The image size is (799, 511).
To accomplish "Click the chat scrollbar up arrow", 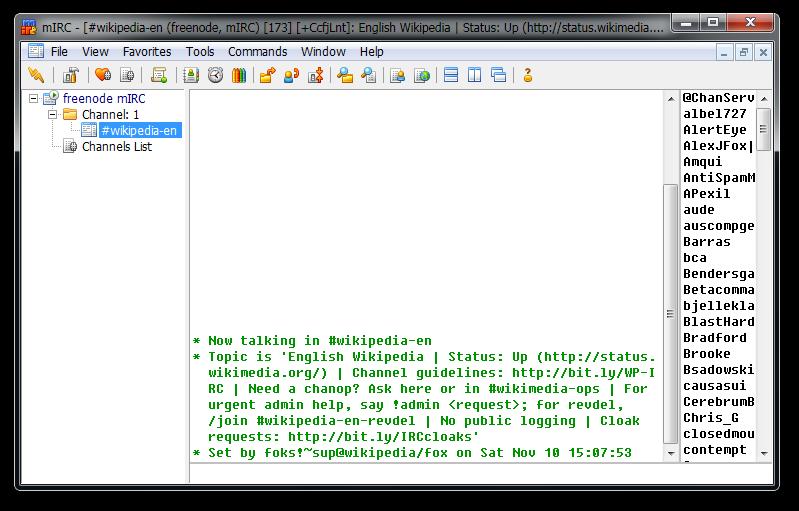I will click(671, 99).
